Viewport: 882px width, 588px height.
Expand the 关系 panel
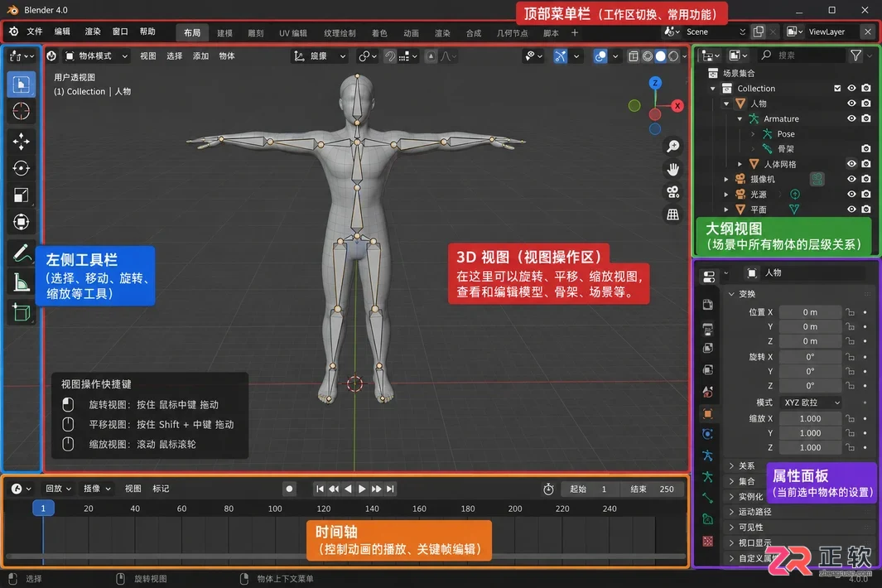click(x=746, y=466)
